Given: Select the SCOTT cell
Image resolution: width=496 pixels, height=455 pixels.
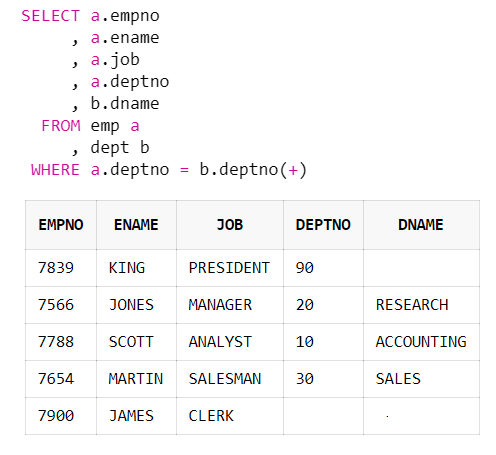Looking at the screenshot, I should coord(136,342).
